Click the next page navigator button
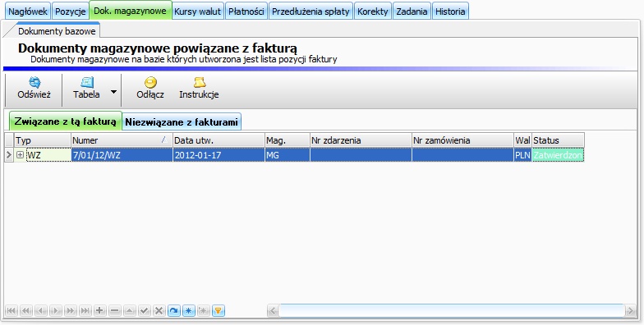Screen dimensions: 644x325 (71, 310)
